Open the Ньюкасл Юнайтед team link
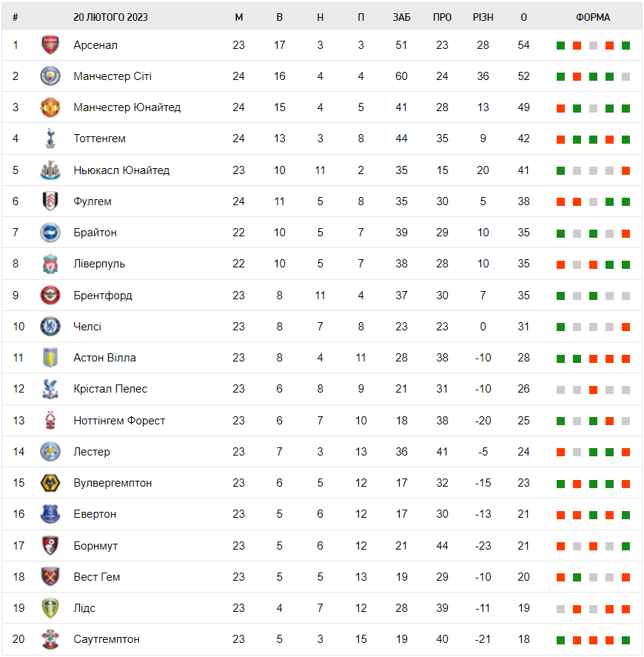The width and height of the screenshot is (644, 657). tap(121, 170)
